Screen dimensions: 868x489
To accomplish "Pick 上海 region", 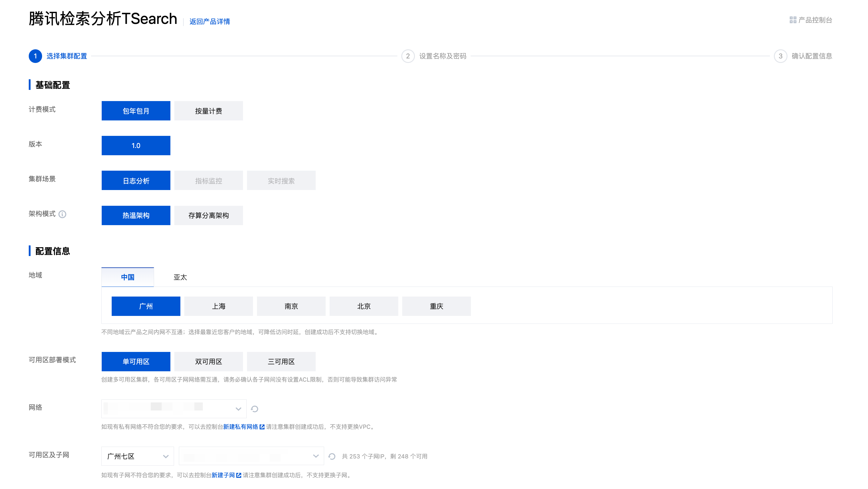I will click(x=219, y=306).
